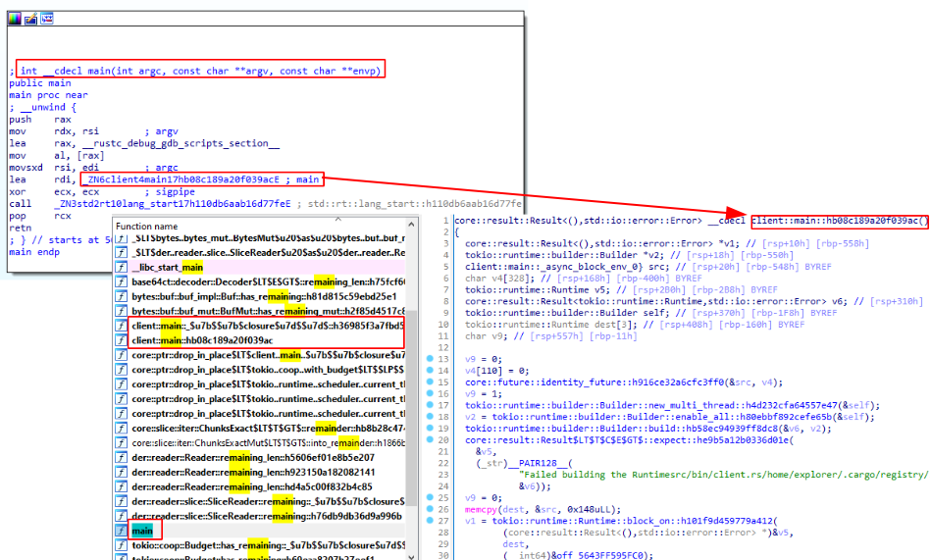Click the third icon in graph node header
Image resolution: width=931 pixels, height=560 pixels.
pyautogui.click(x=46, y=19)
